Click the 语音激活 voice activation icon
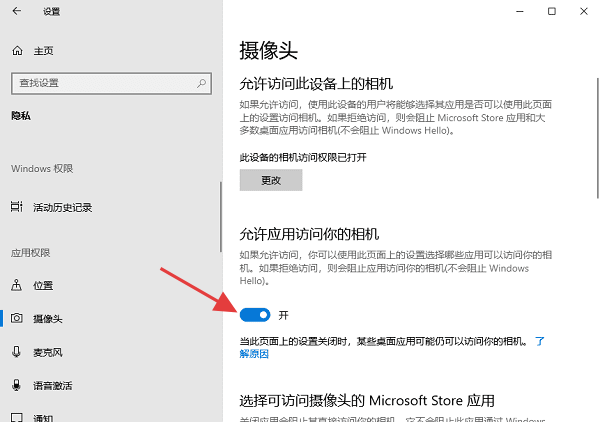The image size is (600, 422). pyautogui.click(x=16, y=385)
